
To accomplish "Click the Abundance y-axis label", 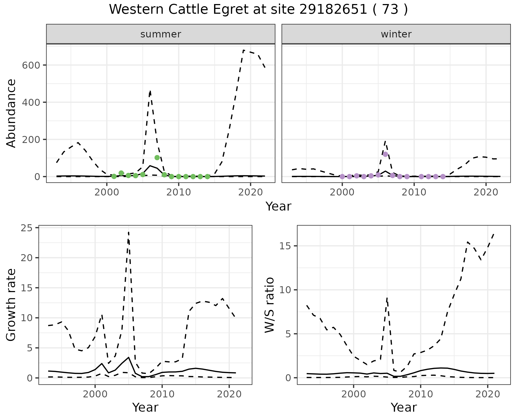I will click(x=11, y=113).
